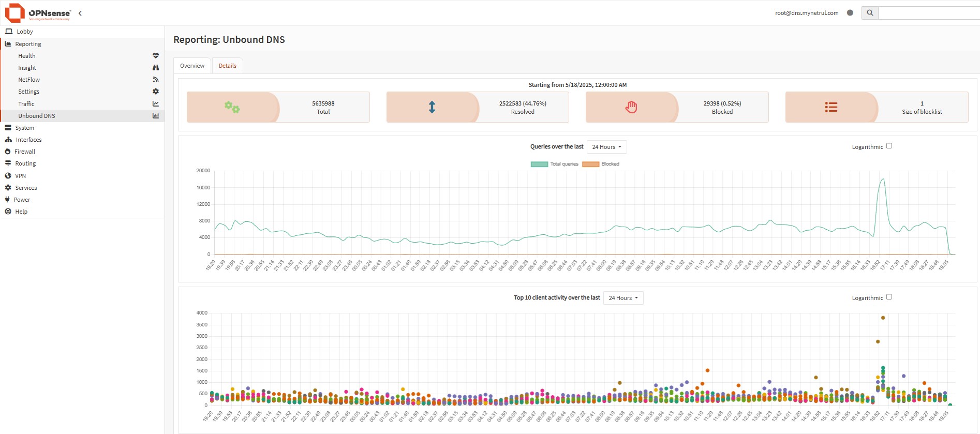Open client activity 24 Hours dropdown
Viewport: 980px width, 434px height.
tap(623, 298)
